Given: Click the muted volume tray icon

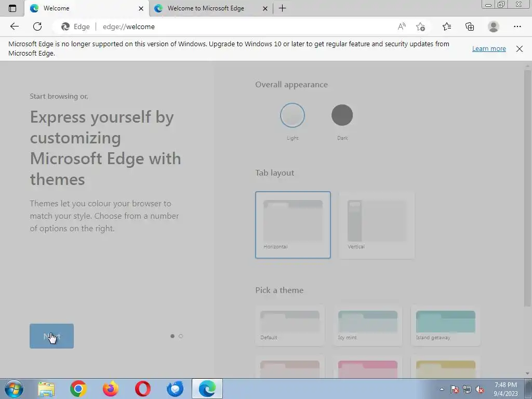Looking at the screenshot, I should tap(480, 389).
